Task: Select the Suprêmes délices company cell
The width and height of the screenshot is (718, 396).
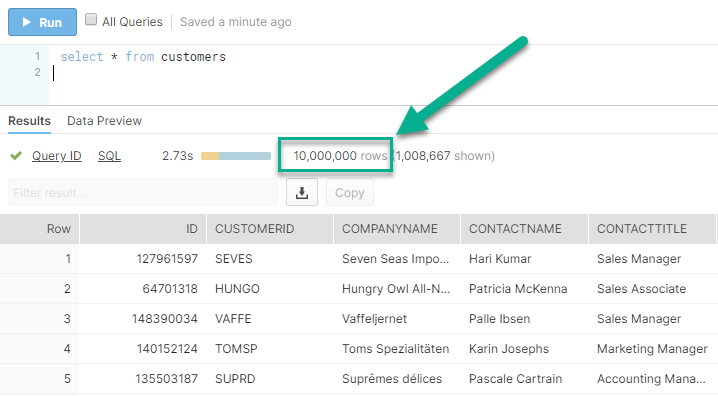Action: click(397, 379)
